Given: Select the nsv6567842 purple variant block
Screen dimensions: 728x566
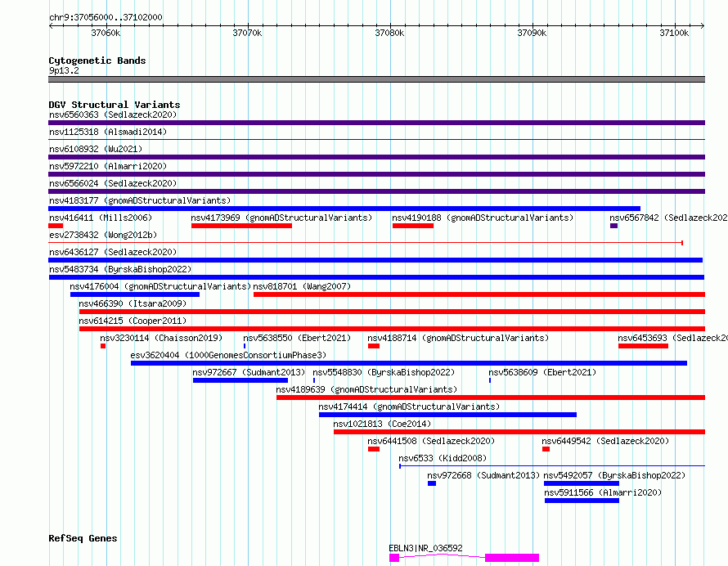Looking at the screenshot, I should click(x=613, y=226).
